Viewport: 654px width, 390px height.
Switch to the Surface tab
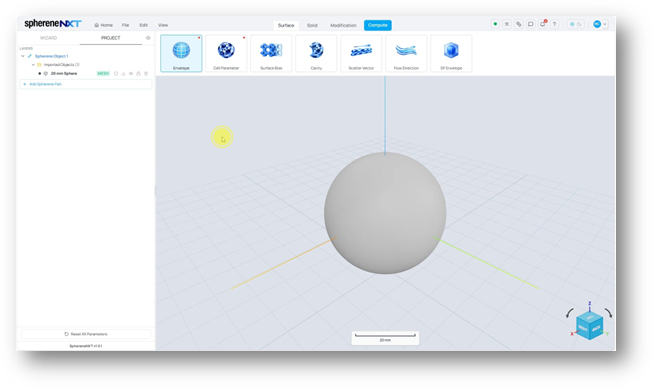click(286, 25)
